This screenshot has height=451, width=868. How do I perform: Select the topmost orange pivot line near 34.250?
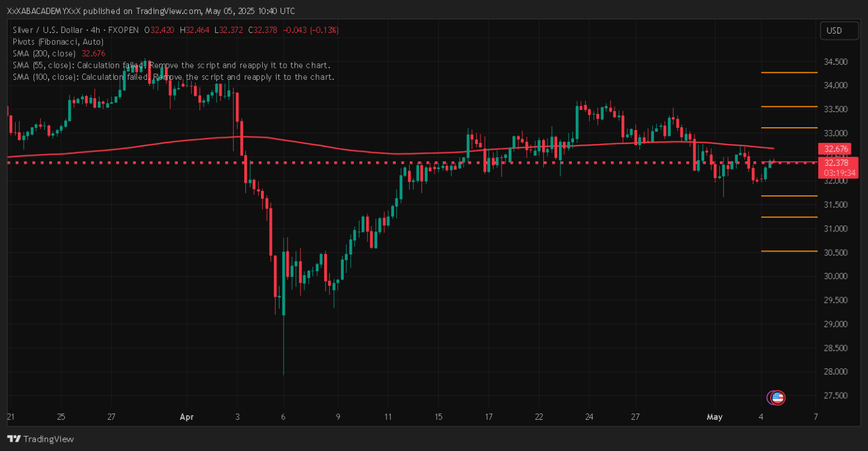tap(789, 73)
